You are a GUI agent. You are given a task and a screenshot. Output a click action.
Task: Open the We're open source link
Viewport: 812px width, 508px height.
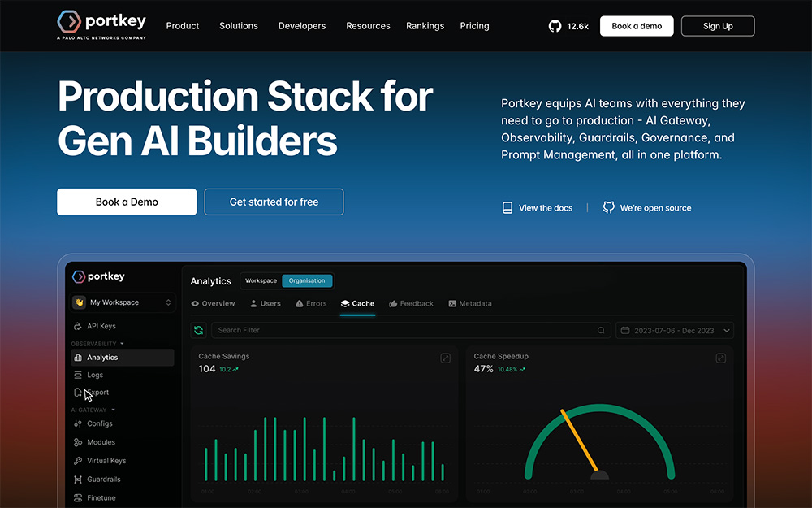tap(647, 208)
